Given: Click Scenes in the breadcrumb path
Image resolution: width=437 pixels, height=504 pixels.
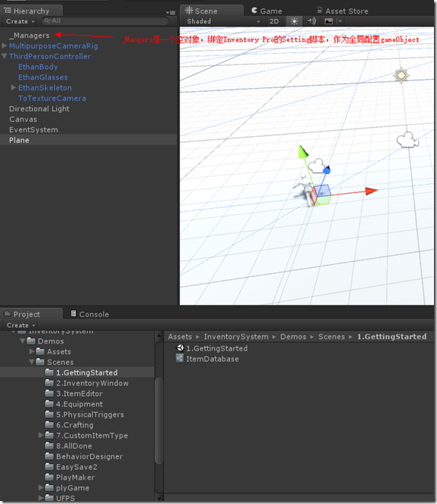Looking at the screenshot, I should click(331, 337).
